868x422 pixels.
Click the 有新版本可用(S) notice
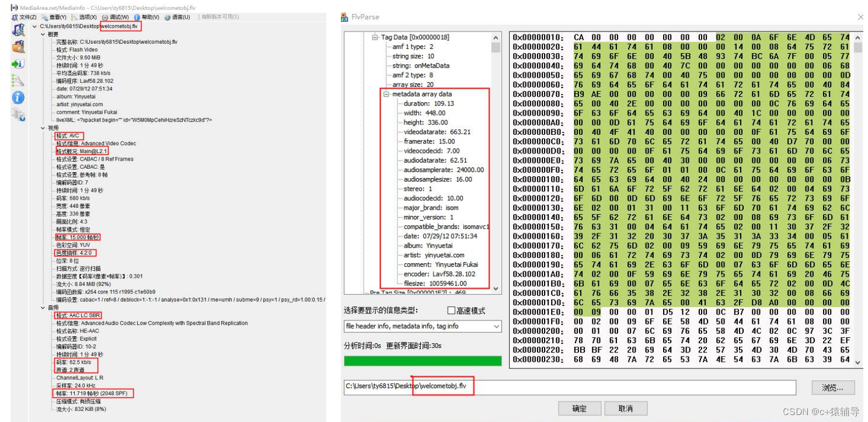pyautogui.click(x=220, y=17)
